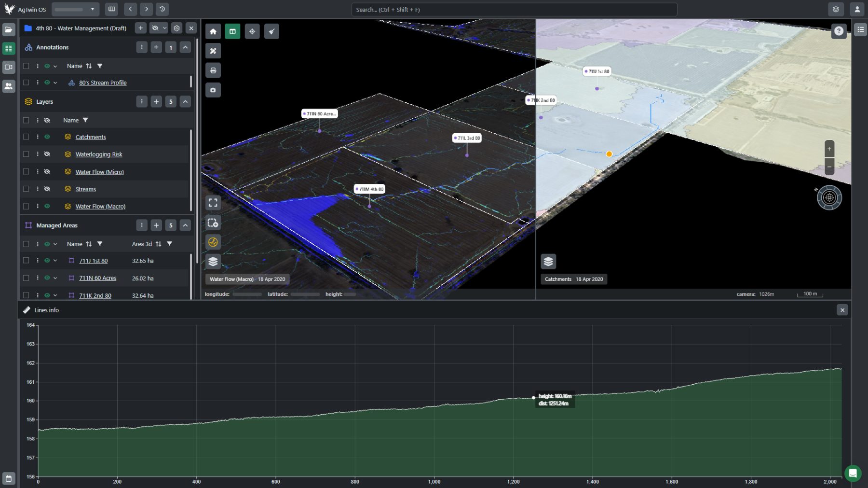Screen dimensions: 868x488
Task: Print the current map view
Action: [x=213, y=70]
